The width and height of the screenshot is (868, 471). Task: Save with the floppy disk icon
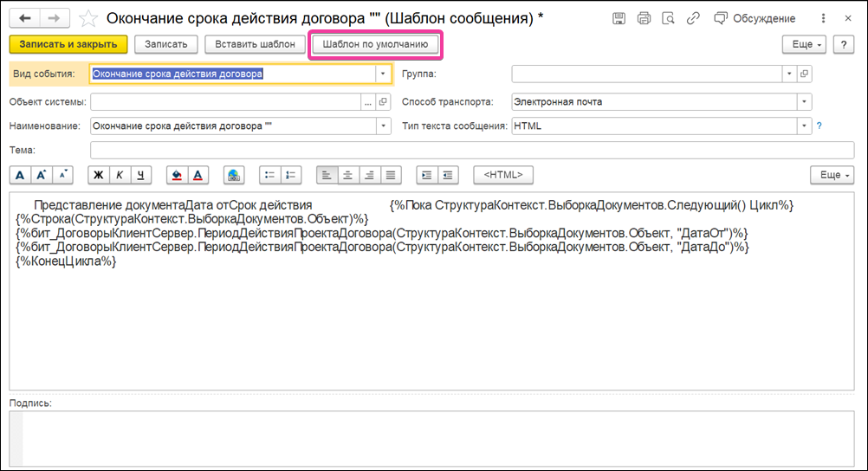pyautogui.click(x=619, y=18)
